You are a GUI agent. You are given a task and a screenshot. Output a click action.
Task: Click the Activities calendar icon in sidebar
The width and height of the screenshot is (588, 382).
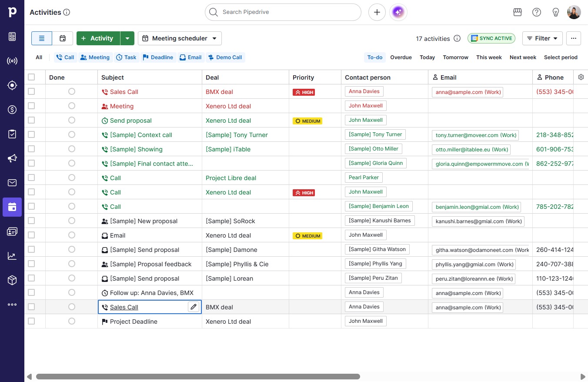(x=12, y=207)
